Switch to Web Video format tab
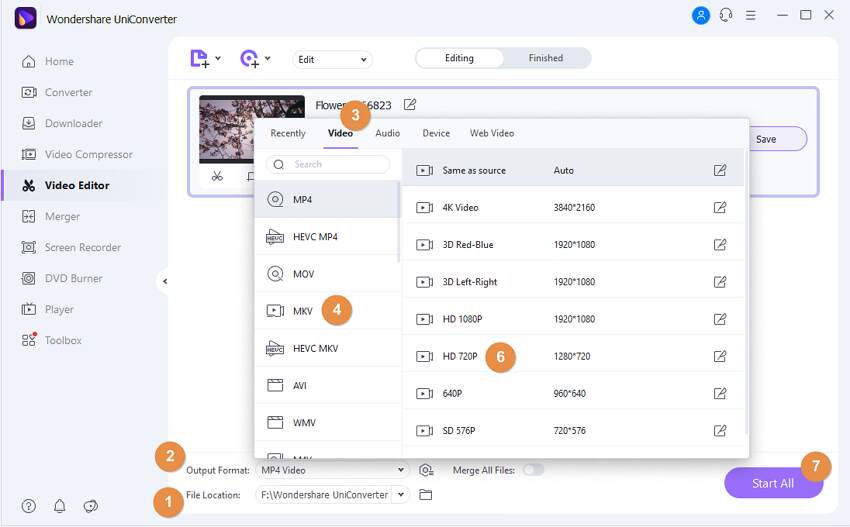This screenshot has width=850, height=527. [x=492, y=133]
